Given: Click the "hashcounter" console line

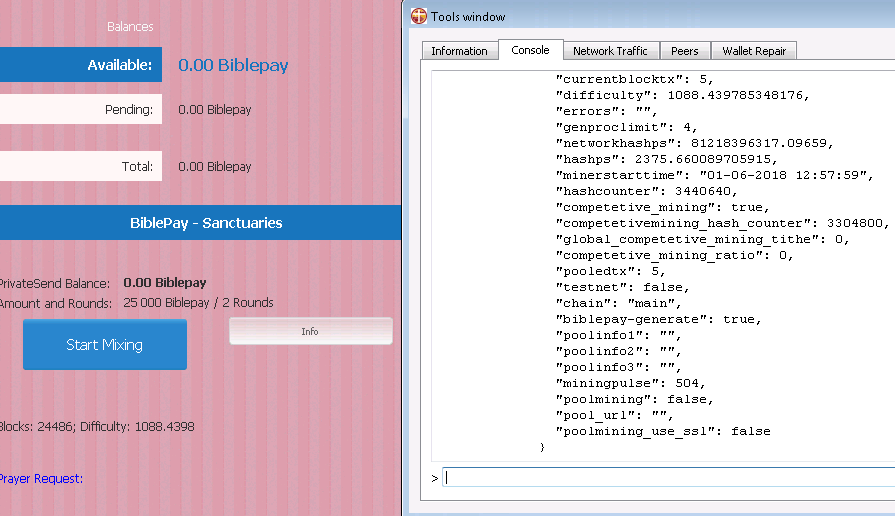Looking at the screenshot, I should coord(647,191).
